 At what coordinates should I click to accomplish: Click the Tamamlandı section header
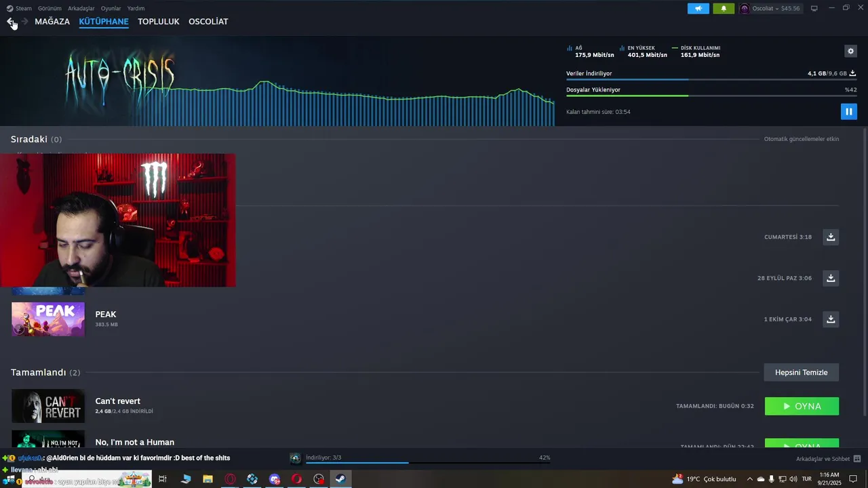point(45,372)
